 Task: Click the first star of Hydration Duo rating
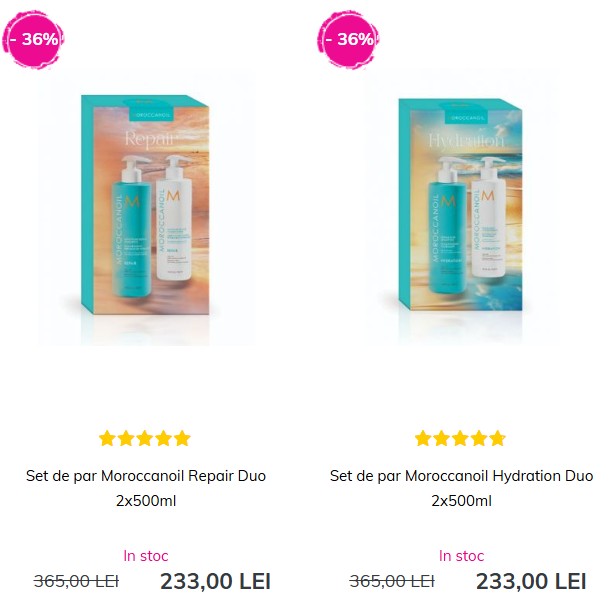pyautogui.click(x=422, y=439)
